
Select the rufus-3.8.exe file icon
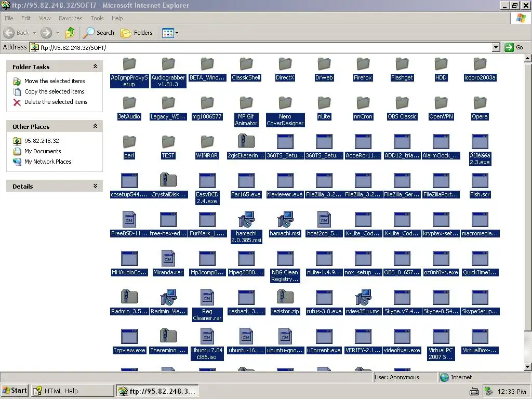tap(324, 298)
